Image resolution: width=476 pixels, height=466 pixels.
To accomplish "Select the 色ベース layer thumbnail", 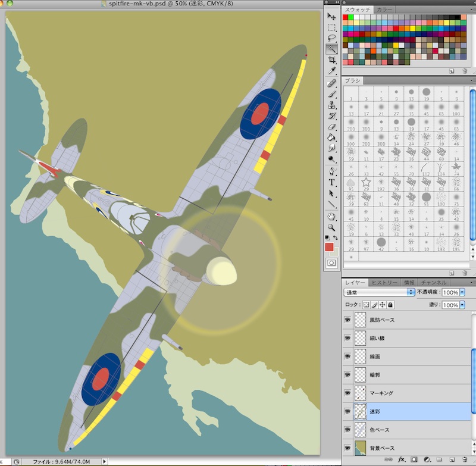I will pyautogui.click(x=361, y=430).
